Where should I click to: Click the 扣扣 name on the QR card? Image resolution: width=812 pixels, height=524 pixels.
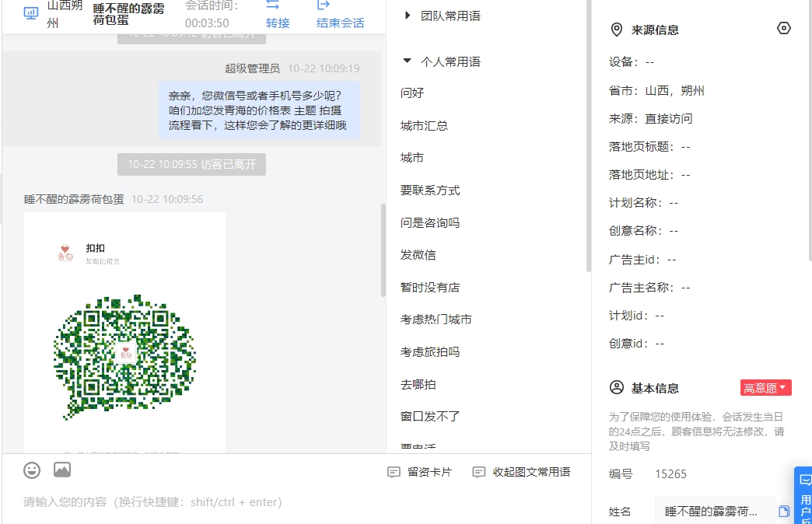pos(96,248)
